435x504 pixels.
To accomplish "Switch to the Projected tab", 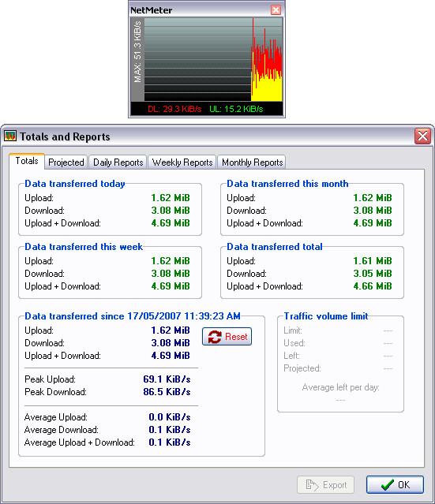I will [66, 162].
